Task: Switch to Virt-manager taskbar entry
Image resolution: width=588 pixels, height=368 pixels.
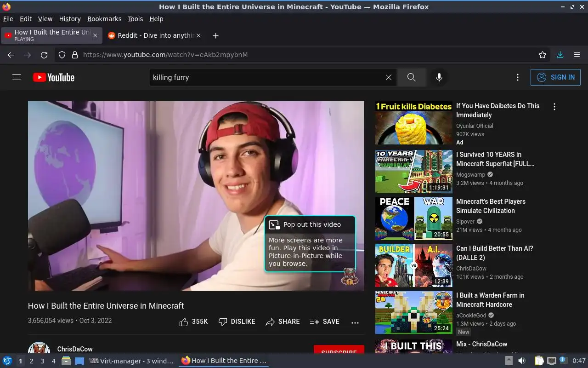Action: [131, 361]
